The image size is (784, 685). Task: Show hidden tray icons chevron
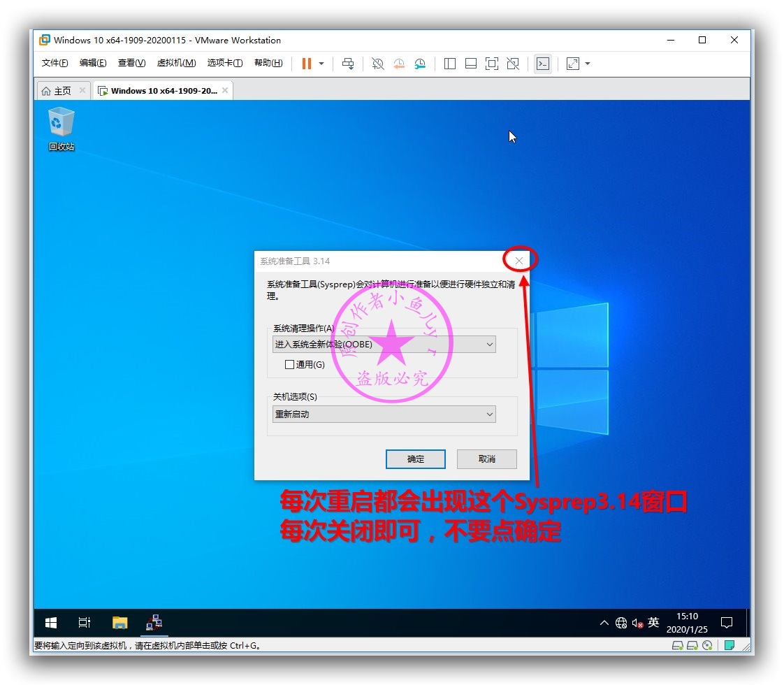(604, 623)
